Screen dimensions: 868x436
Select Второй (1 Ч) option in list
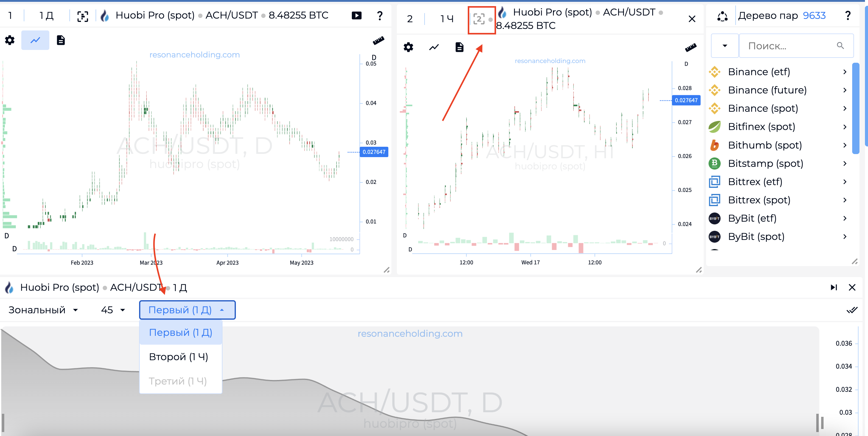pos(178,357)
